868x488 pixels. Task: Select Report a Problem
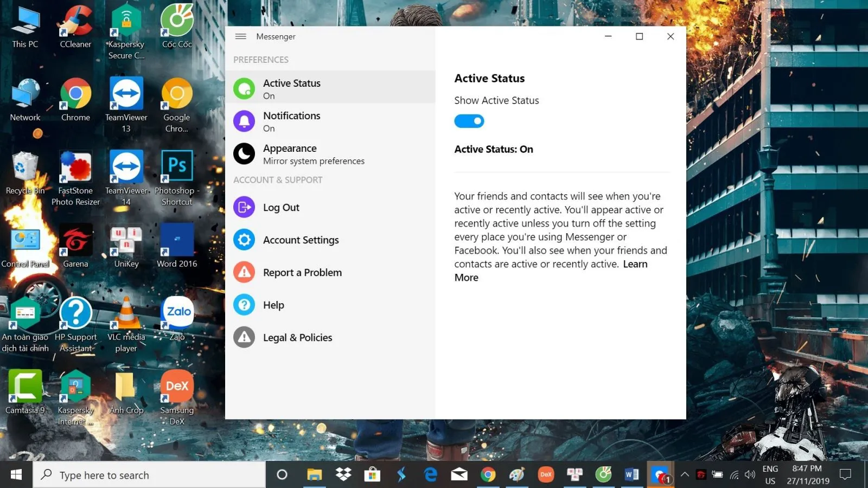pyautogui.click(x=330, y=272)
